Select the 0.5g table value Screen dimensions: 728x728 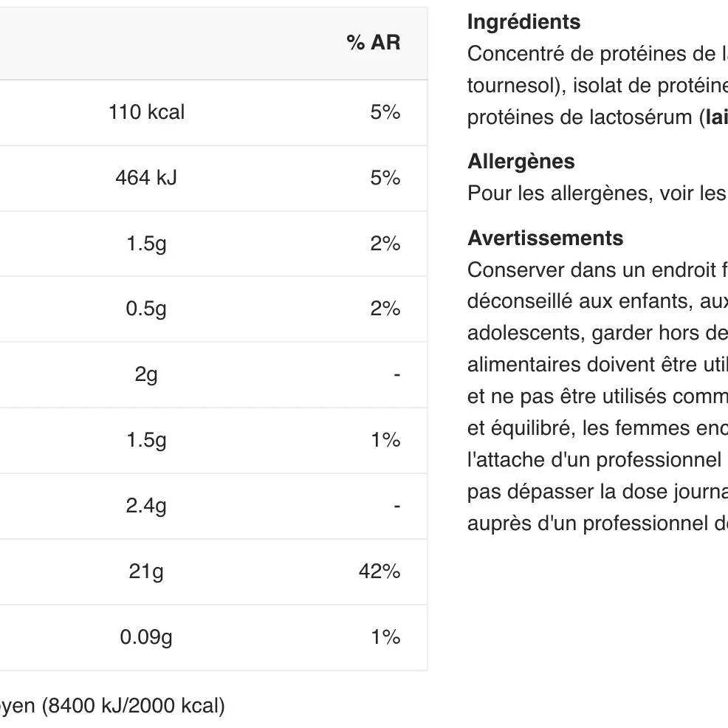(146, 309)
